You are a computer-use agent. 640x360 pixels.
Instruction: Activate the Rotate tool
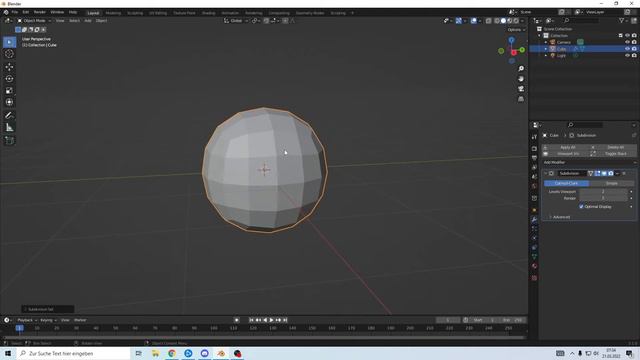9,78
